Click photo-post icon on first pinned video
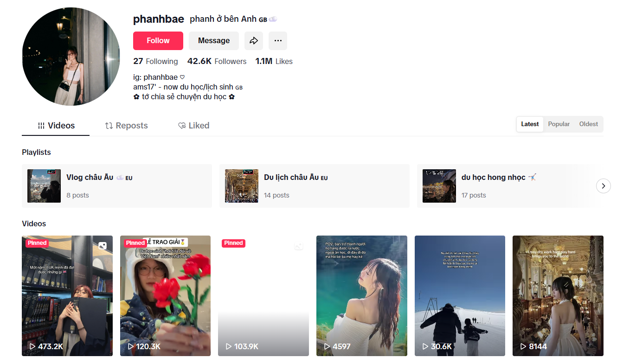The height and width of the screenshot is (364, 623). point(103,246)
